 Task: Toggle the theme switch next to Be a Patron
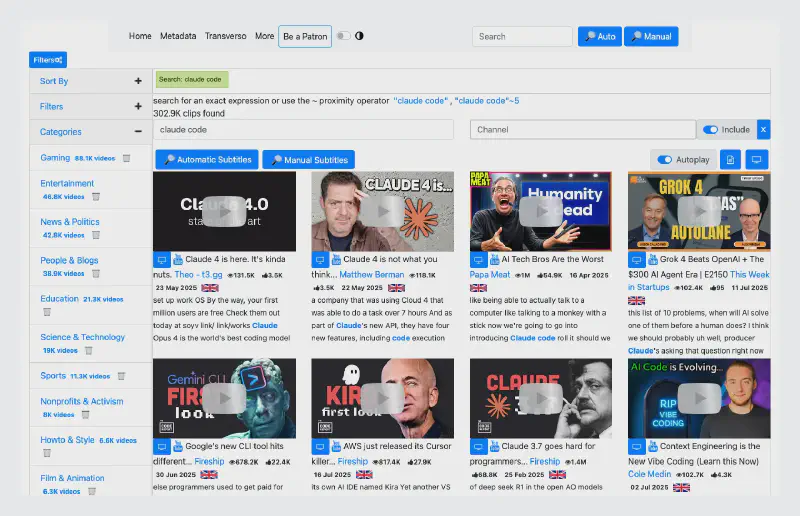tap(343, 36)
